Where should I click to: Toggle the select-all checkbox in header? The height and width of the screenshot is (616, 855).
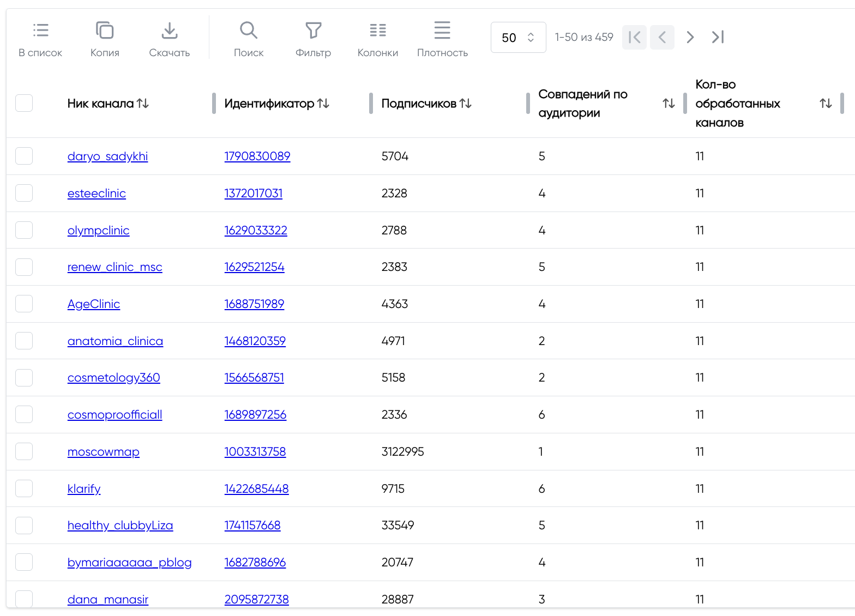pyautogui.click(x=24, y=103)
